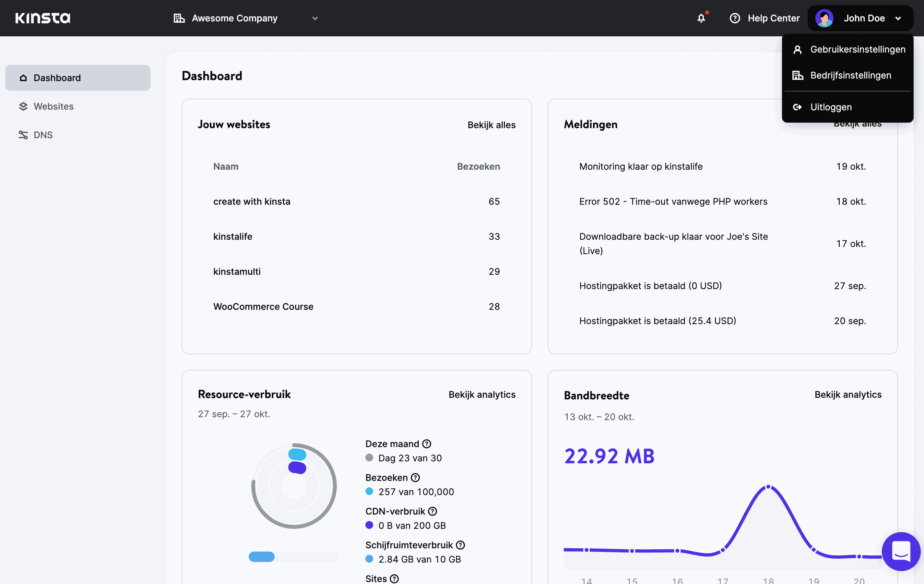Image resolution: width=924 pixels, height=584 pixels.
Task: Click the Kinsta logo icon top left
Action: pyautogui.click(x=42, y=18)
